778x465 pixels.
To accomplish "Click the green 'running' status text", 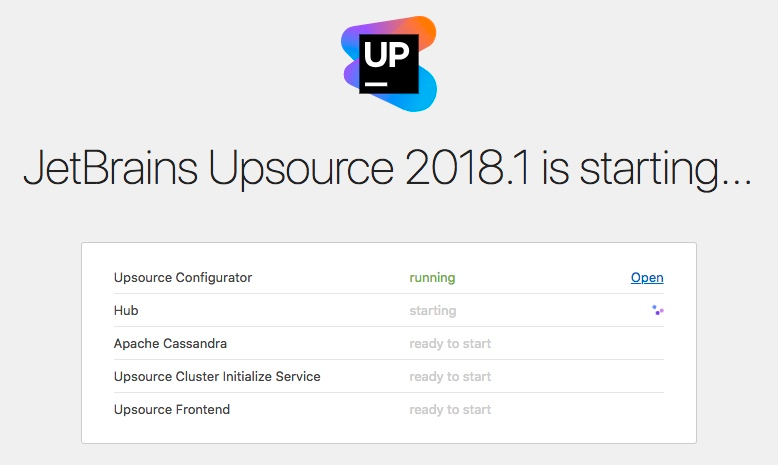I will (x=432, y=278).
